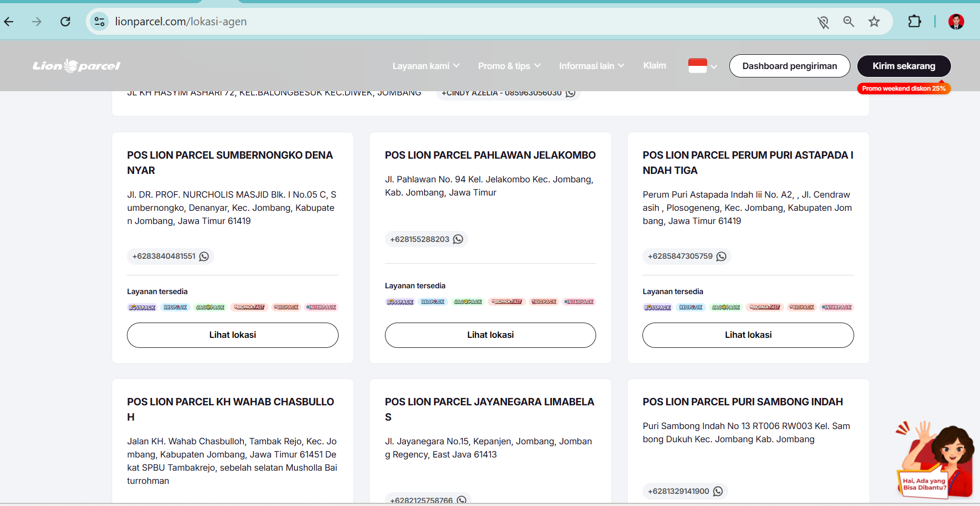Screen dimensions: 980x506
Task: Go forward in browser history
Action: click(x=36, y=22)
